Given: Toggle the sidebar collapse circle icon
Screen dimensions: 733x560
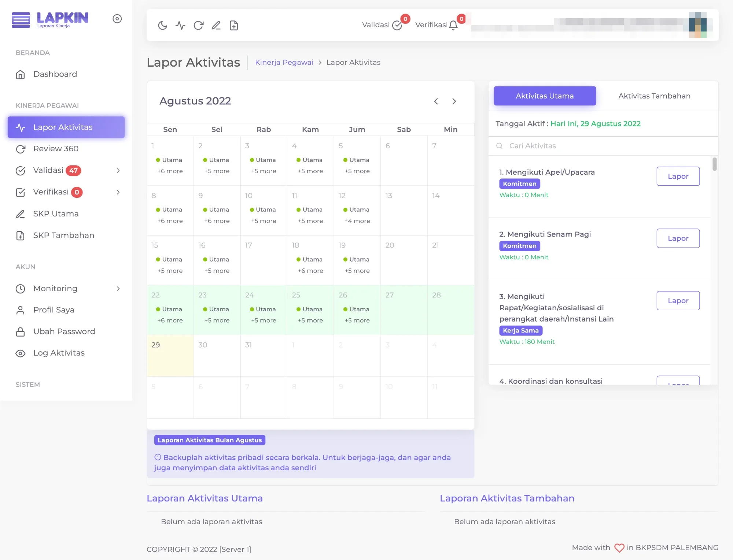Looking at the screenshot, I should [117, 19].
